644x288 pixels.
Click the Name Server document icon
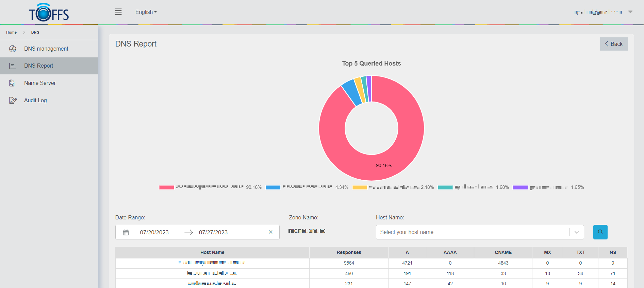(12, 83)
